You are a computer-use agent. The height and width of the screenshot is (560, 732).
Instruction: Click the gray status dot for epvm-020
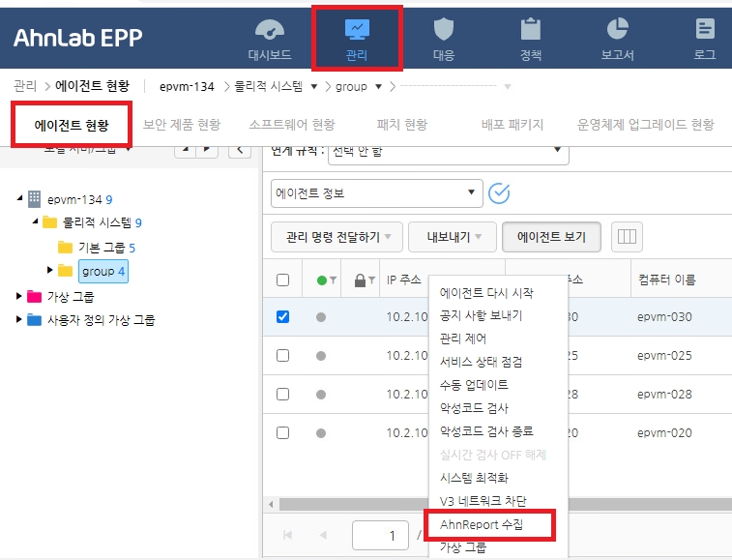coord(321,433)
